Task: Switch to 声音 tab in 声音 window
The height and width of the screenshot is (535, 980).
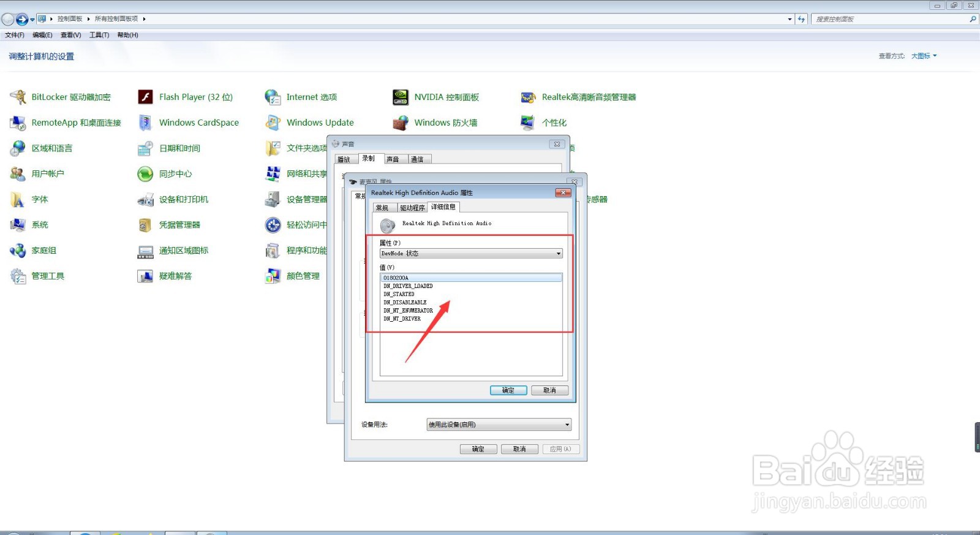Action: pyautogui.click(x=395, y=159)
